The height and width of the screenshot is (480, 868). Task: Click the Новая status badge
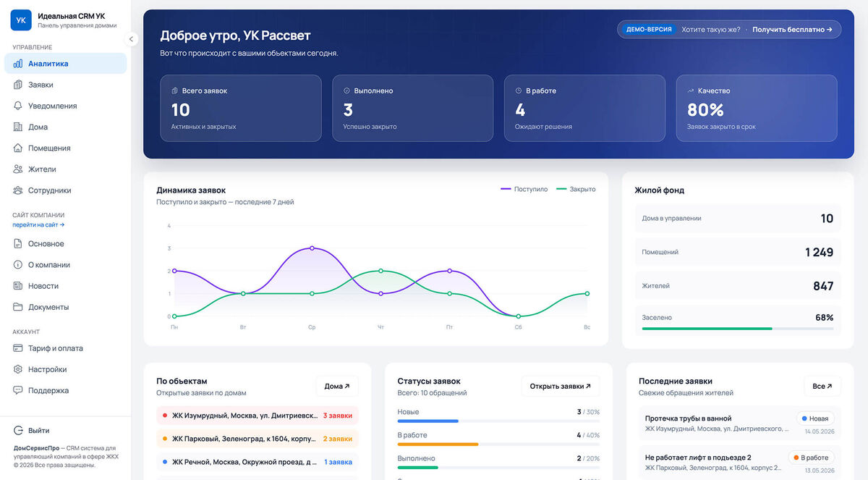click(815, 418)
